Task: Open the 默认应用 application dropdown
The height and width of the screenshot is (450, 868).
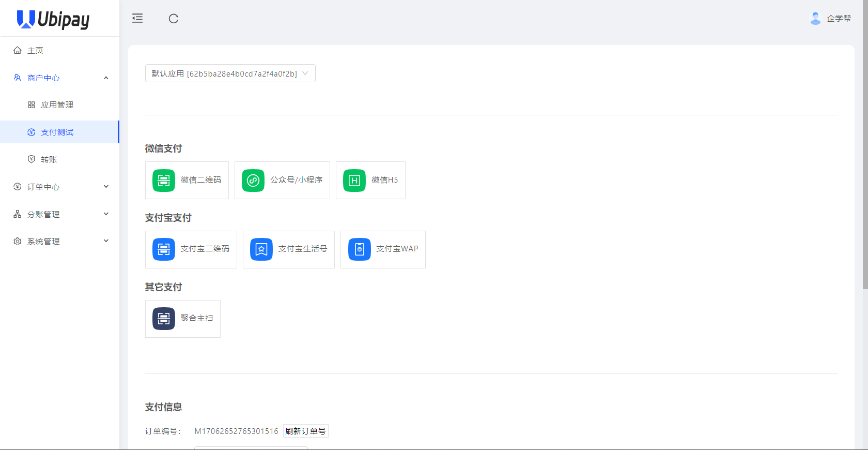Action: (230, 73)
